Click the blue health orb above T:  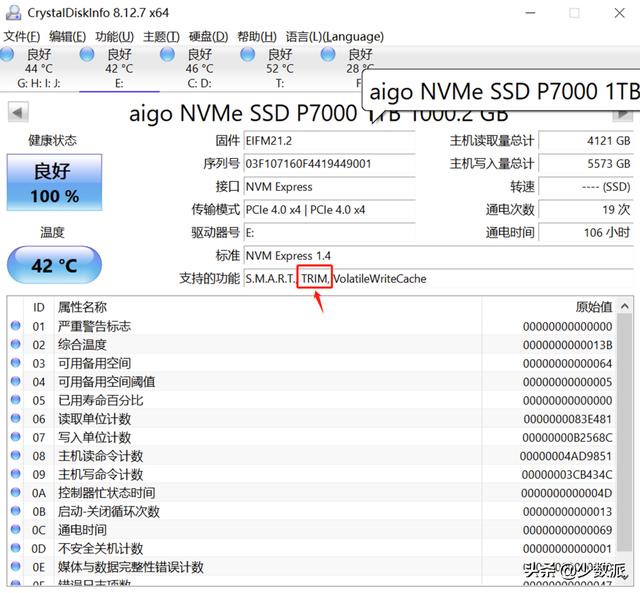click(x=248, y=54)
